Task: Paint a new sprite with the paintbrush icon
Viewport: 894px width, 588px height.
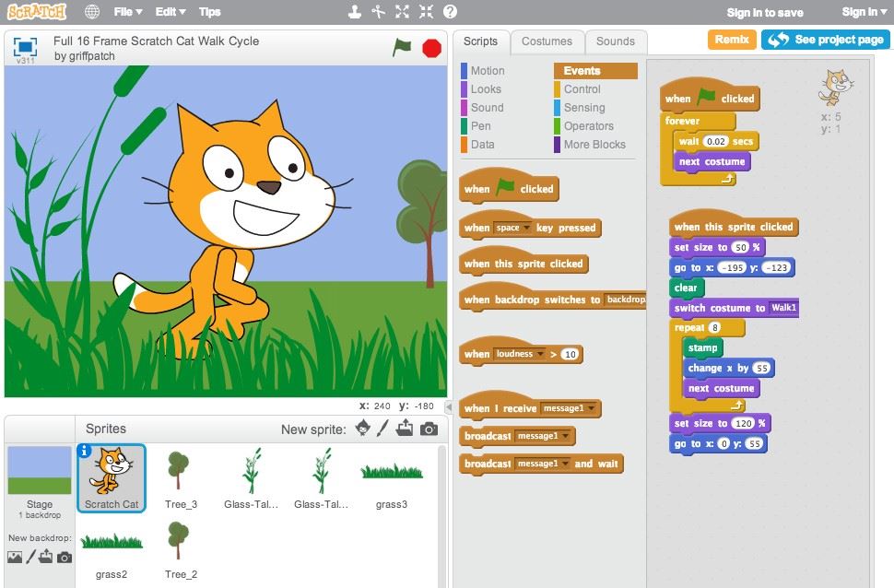Action: [x=382, y=428]
